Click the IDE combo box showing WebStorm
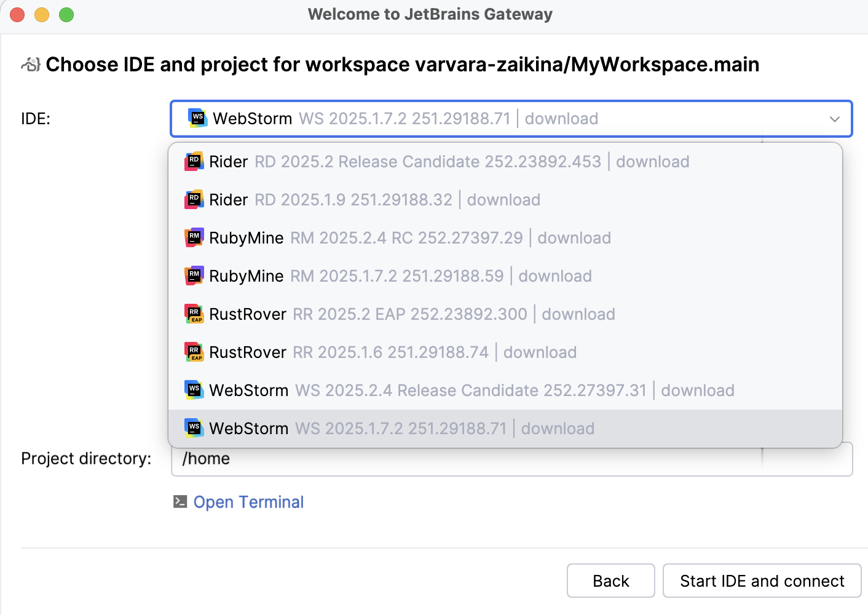The height and width of the screenshot is (615, 868). coord(511,119)
